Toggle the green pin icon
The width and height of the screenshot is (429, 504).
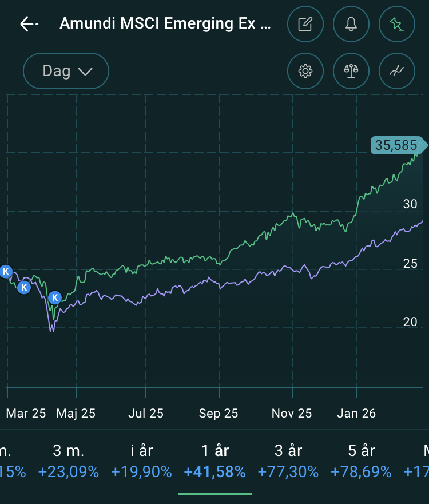pos(397,24)
